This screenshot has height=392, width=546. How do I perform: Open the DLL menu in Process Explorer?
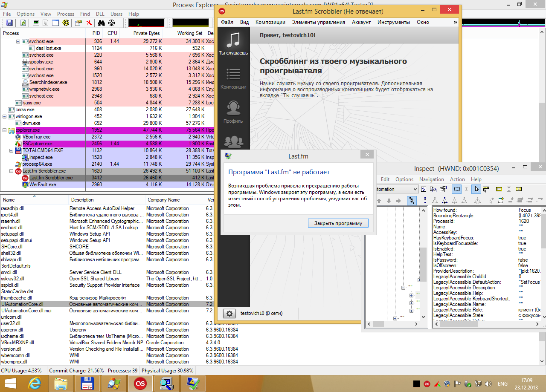click(x=99, y=14)
